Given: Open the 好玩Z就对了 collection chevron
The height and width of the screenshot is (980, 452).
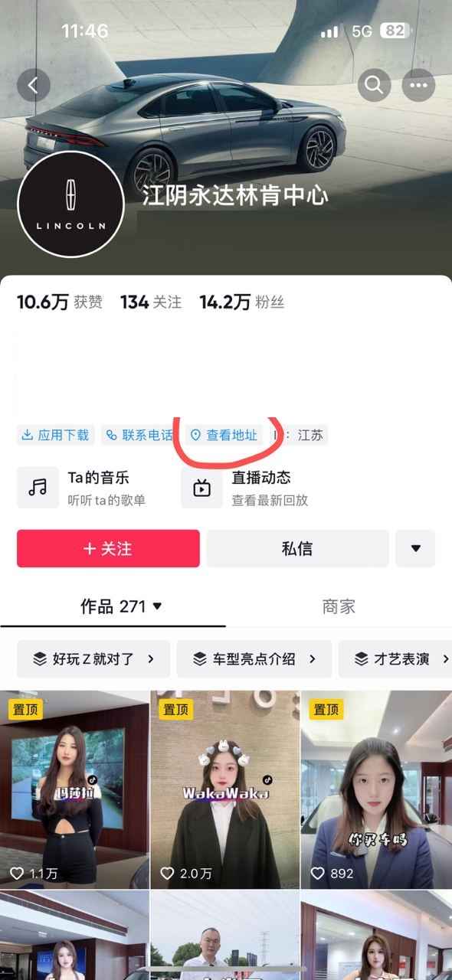Looking at the screenshot, I should 152,658.
